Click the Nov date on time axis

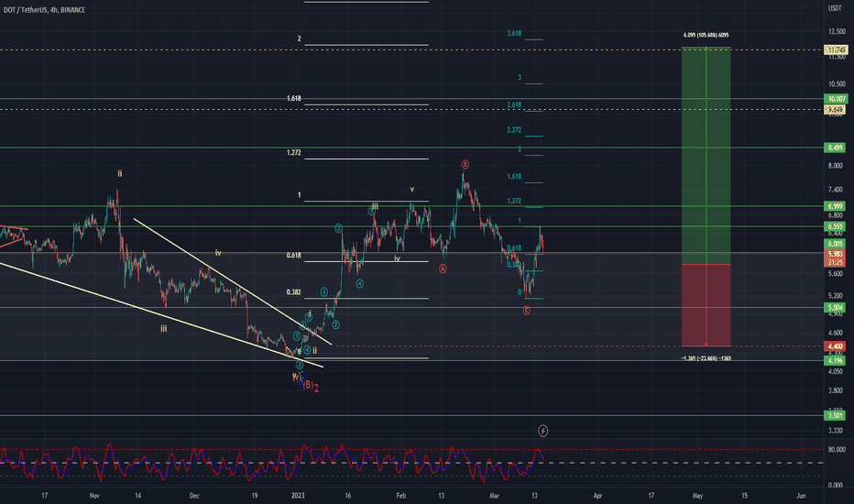tap(94, 495)
